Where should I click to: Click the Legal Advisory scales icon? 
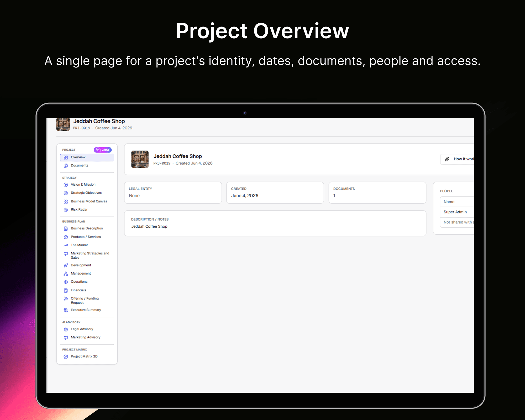(66, 329)
